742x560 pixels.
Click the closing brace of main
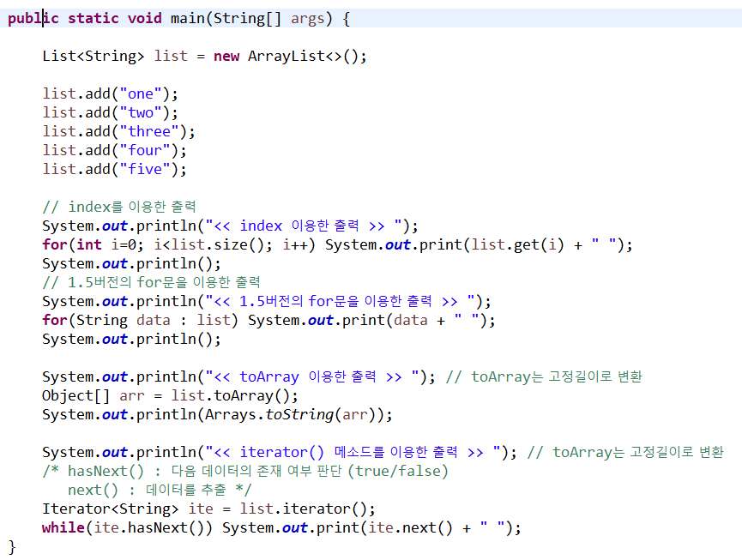coord(12,547)
